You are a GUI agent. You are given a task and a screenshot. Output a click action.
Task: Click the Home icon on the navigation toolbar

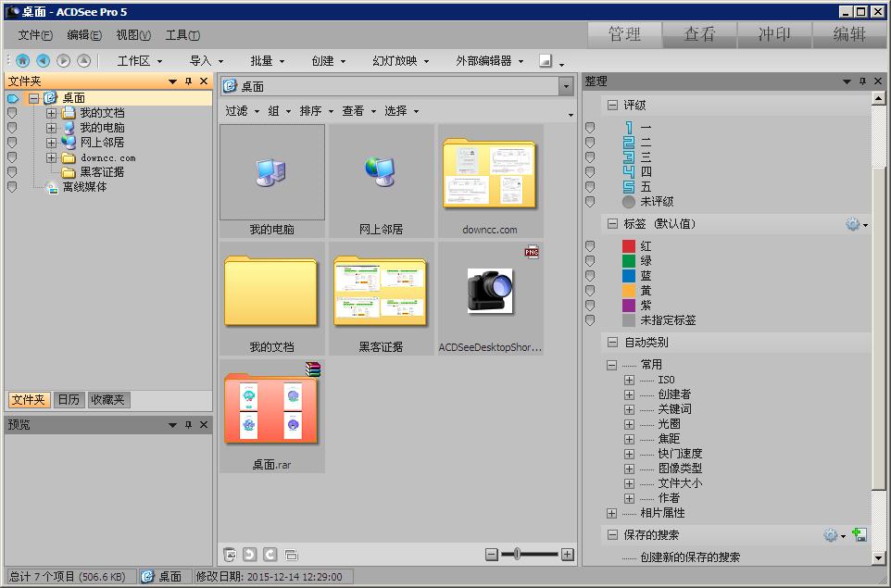(x=21, y=60)
